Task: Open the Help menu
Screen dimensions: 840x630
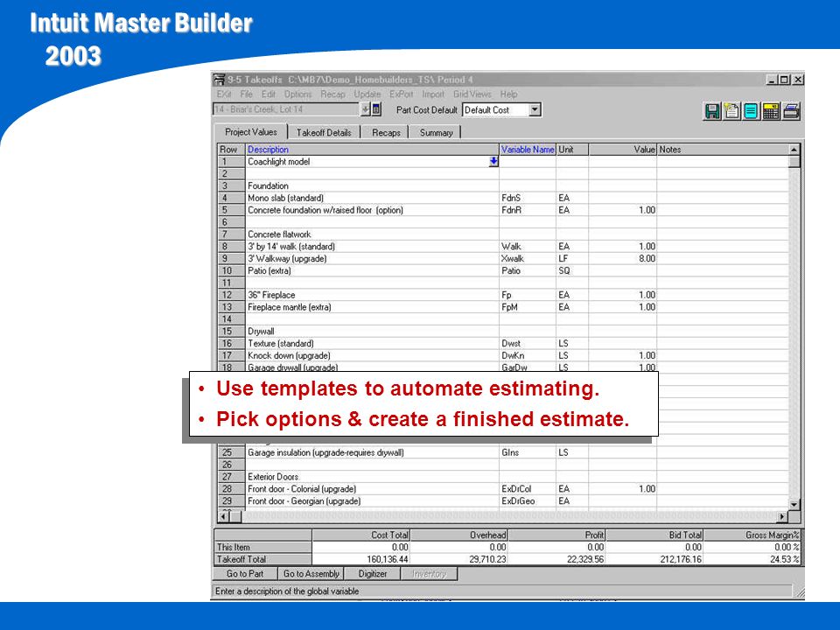Action: pyautogui.click(x=509, y=94)
